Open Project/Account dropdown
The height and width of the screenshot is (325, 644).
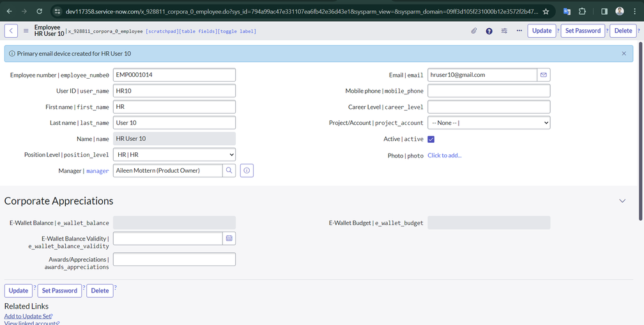pos(489,123)
